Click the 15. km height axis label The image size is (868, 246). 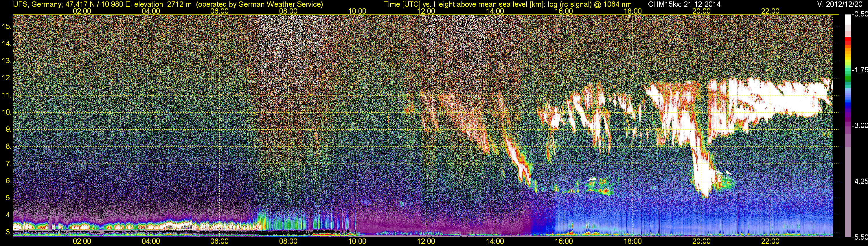7,27
